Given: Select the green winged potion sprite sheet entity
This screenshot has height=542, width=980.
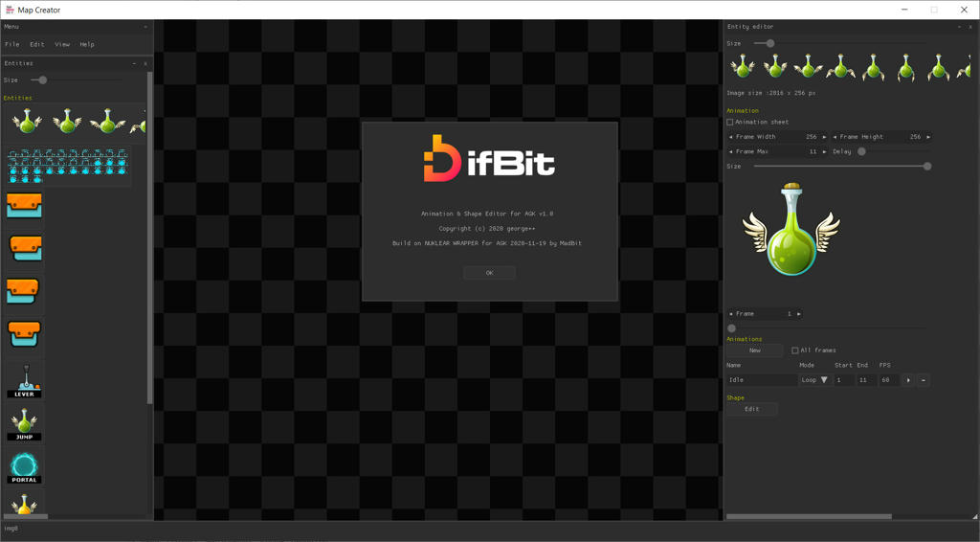Looking at the screenshot, I should [x=75, y=122].
